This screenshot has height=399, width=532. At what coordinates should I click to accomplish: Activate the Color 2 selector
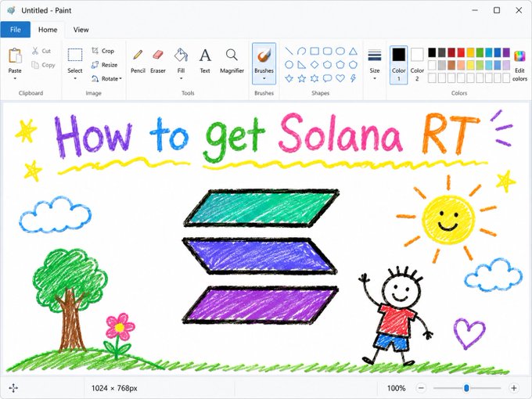tap(417, 65)
